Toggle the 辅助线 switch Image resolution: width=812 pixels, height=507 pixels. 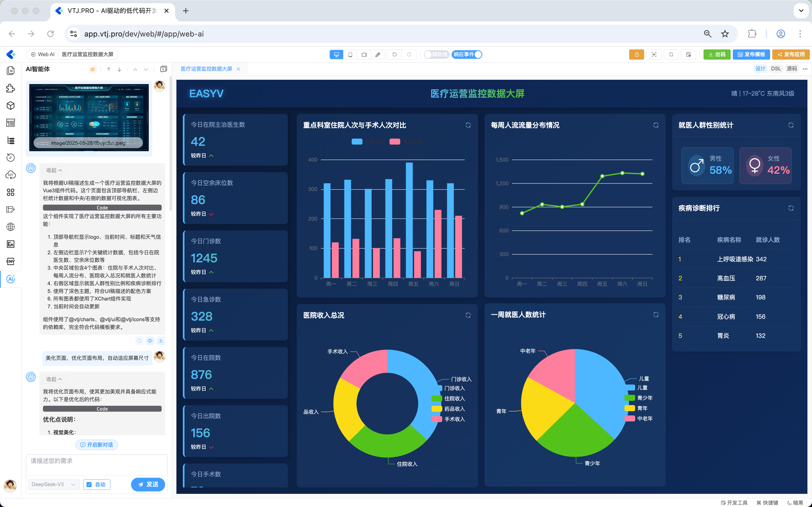[x=436, y=54]
